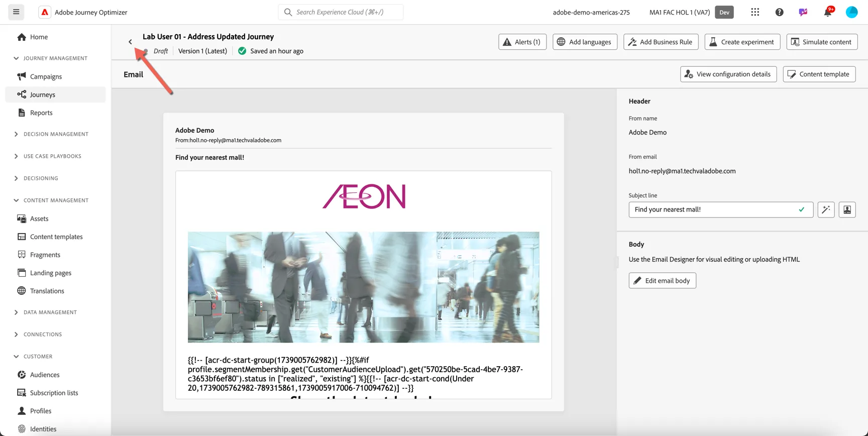Open Campaigns in the sidebar
The width and height of the screenshot is (868, 436).
click(55, 76)
